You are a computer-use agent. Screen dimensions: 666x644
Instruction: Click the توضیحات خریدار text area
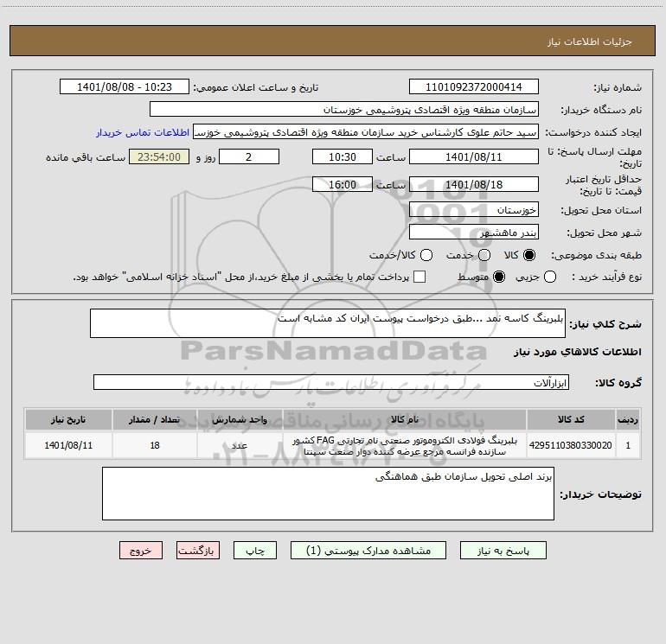tap(328, 494)
